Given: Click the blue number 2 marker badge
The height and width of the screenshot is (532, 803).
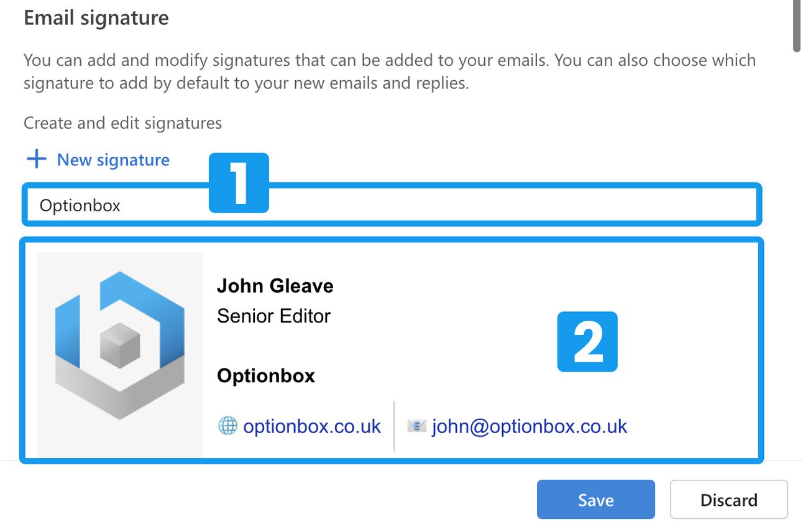Looking at the screenshot, I should tap(587, 342).
